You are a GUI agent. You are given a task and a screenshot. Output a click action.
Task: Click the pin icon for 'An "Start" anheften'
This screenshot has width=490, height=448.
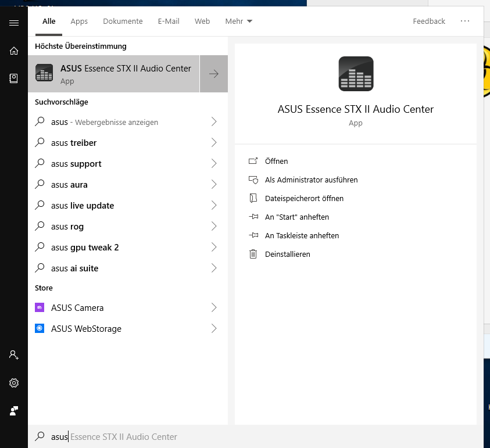click(x=253, y=217)
